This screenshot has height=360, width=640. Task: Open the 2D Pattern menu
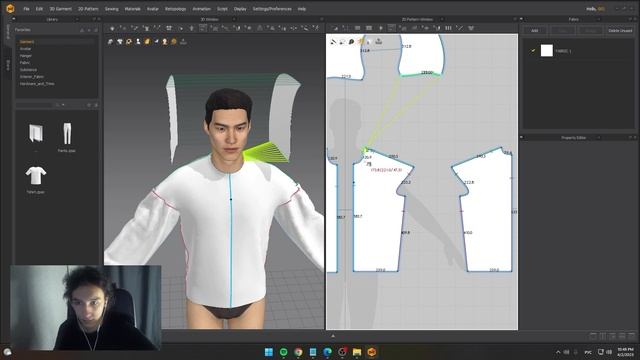pyautogui.click(x=88, y=9)
